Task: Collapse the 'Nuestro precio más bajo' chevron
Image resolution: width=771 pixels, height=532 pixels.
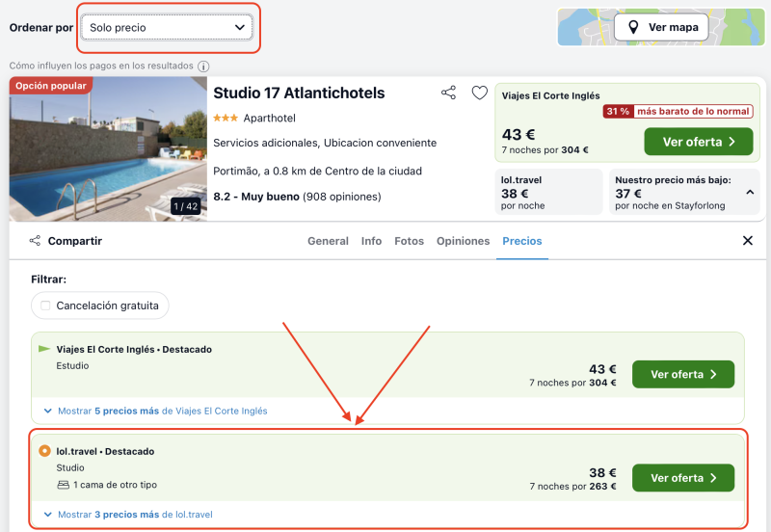Action: click(x=750, y=192)
